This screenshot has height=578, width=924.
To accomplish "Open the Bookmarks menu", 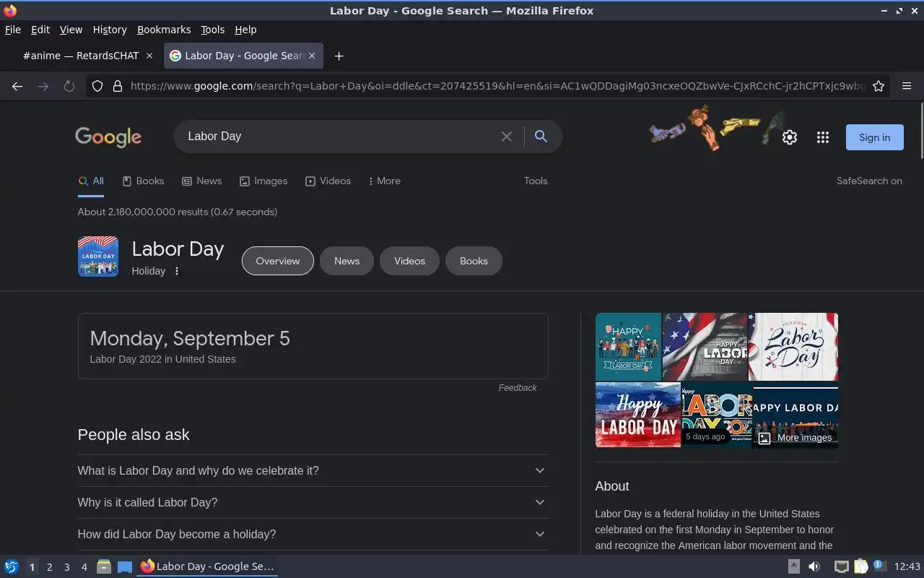I will coord(164,30).
